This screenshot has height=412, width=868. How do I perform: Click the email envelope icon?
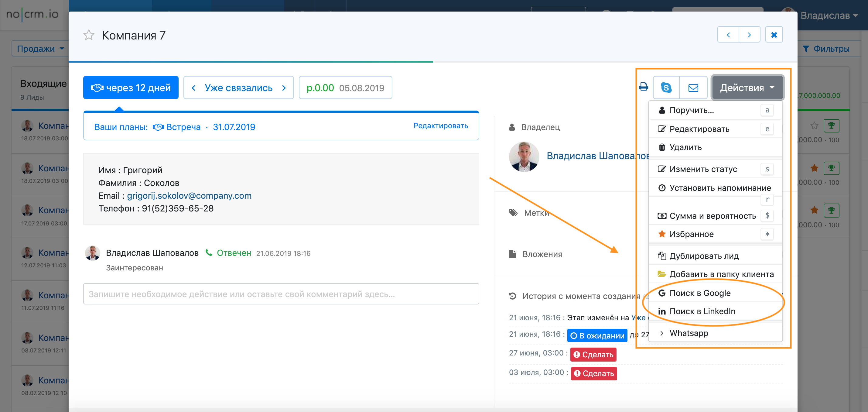[693, 88]
